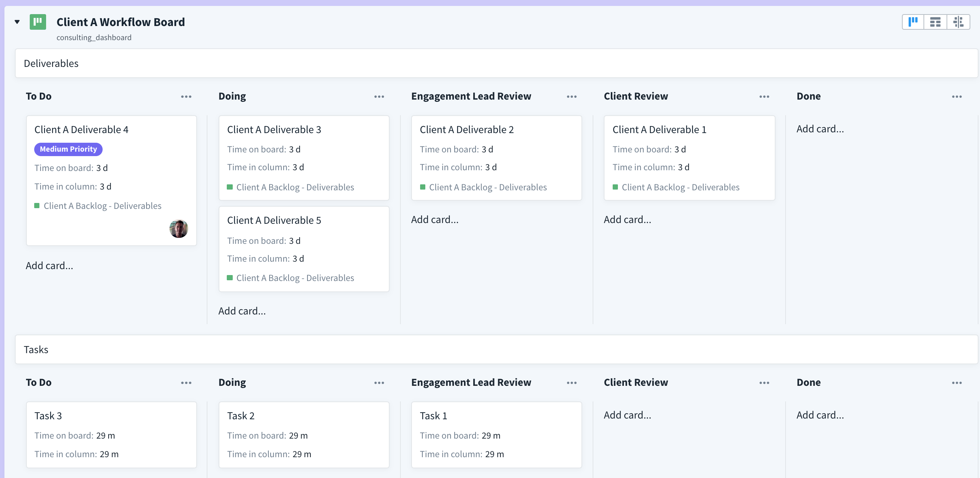The image size is (980, 478).
Task: Open the ellipsis options for the Tasks To Do column
Action: pos(186,382)
